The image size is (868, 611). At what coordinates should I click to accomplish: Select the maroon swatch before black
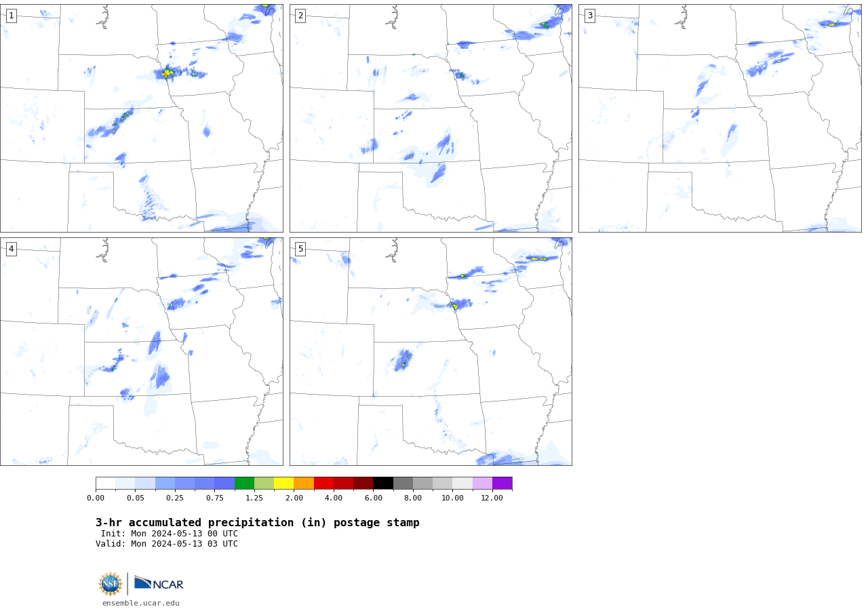(363, 484)
